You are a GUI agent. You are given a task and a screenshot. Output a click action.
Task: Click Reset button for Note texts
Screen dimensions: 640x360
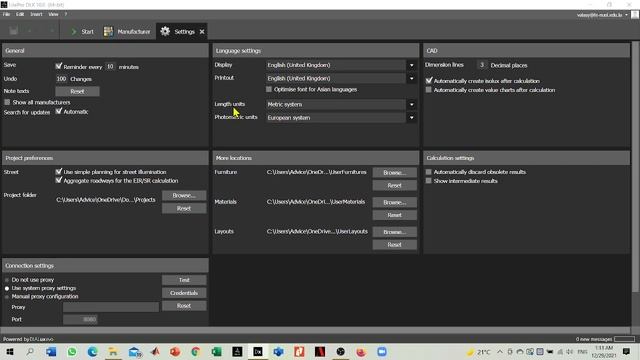coord(77,91)
